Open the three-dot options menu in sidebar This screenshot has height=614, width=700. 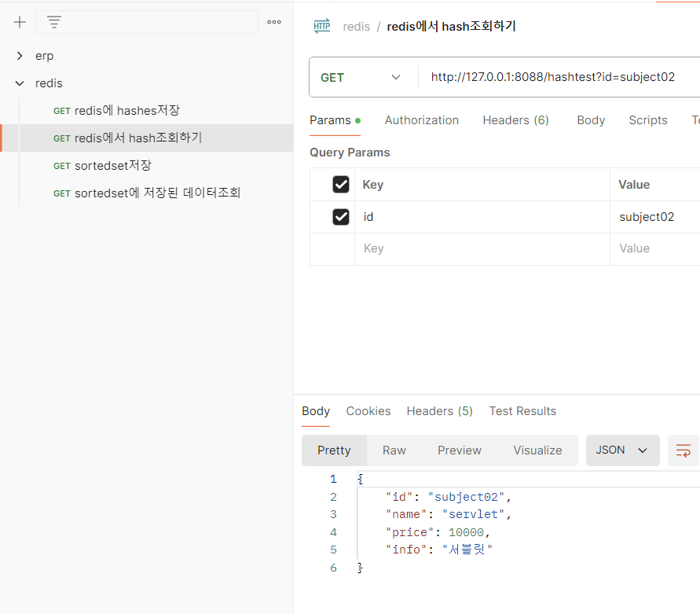[274, 22]
